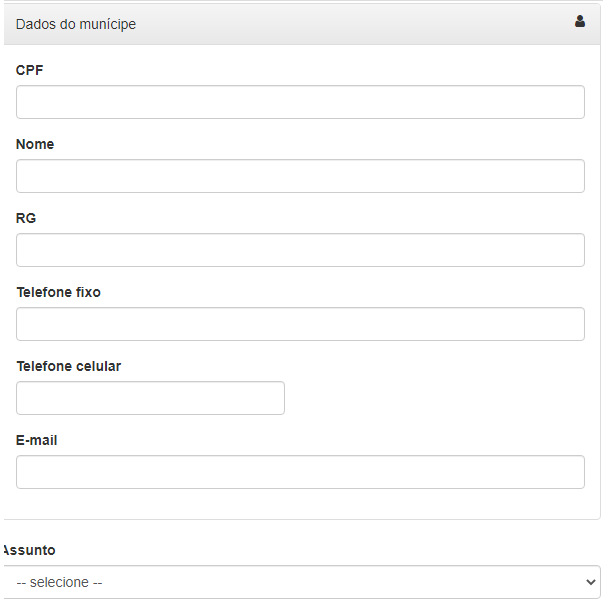
Task: Click the '-- selecione --' placeholder text
Action: [x=59, y=582]
